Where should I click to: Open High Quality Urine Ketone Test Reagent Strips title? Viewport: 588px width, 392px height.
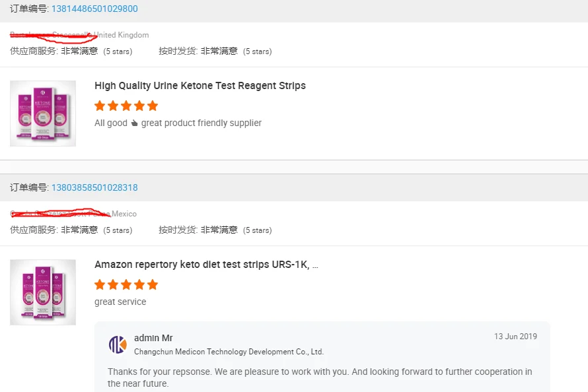click(x=200, y=86)
